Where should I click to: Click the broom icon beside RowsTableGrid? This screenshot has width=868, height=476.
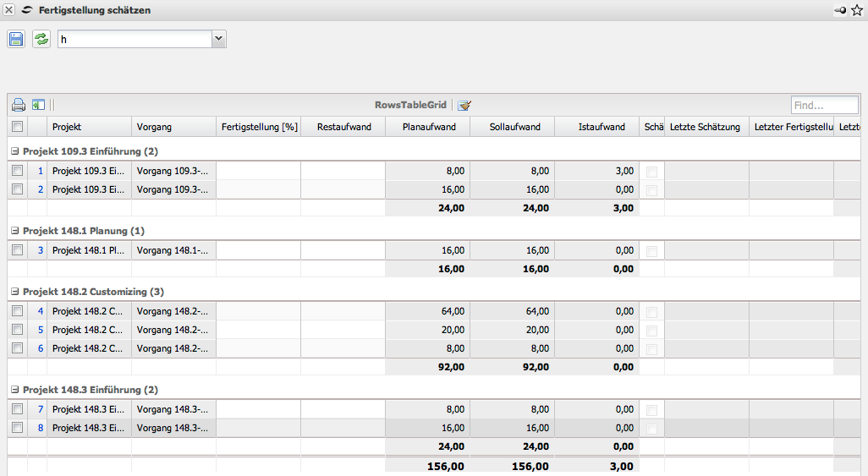point(464,106)
